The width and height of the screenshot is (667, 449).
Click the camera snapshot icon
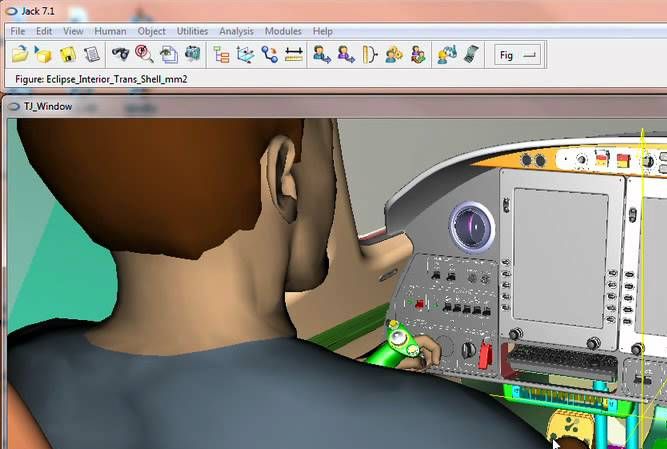[x=193, y=54]
